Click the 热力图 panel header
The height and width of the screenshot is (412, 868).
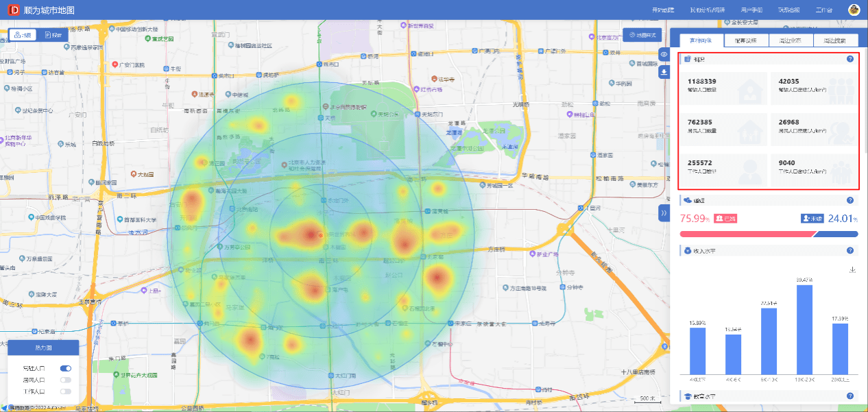(43, 348)
